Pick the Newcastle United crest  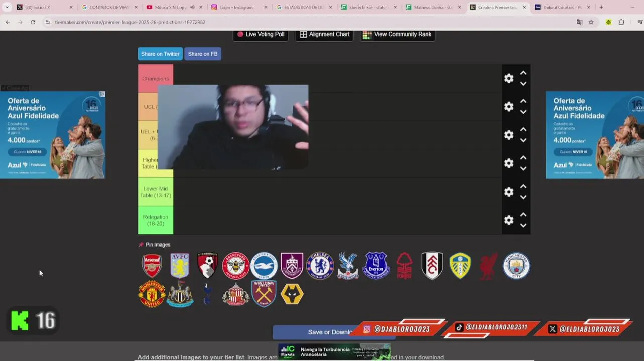pyautogui.click(x=180, y=294)
